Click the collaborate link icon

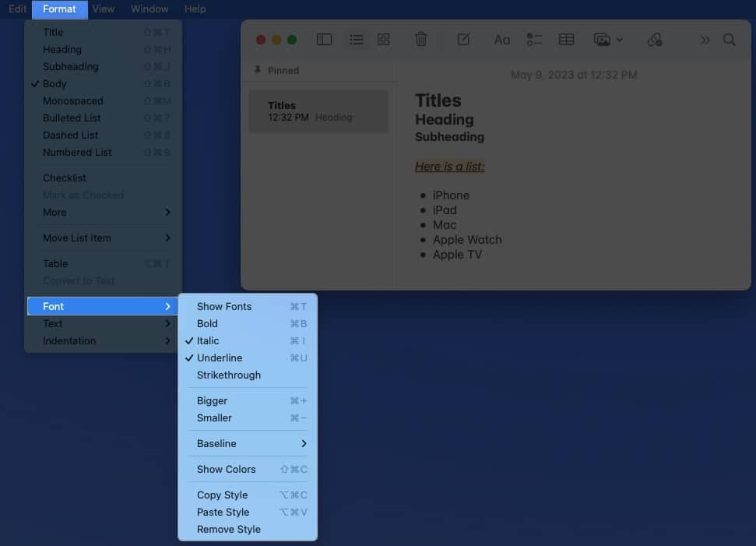pyautogui.click(x=654, y=40)
